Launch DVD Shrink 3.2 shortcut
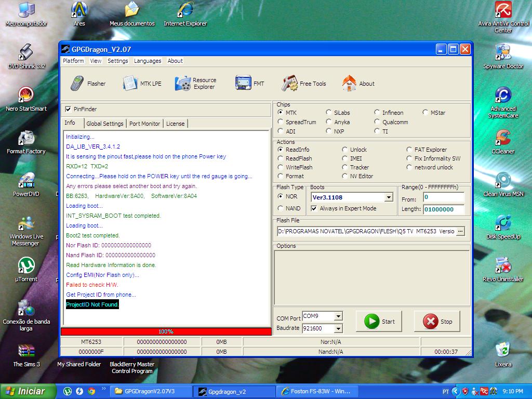Screen dimensions: 532x399 [26, 57]
